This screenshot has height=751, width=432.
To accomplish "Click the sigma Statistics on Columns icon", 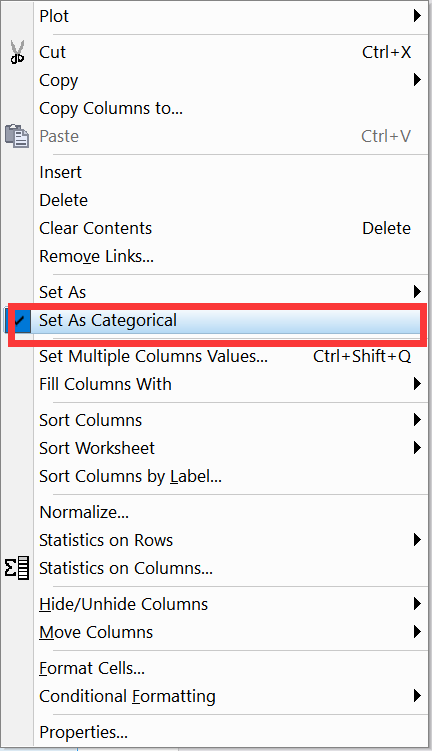I will (x=17, y=568).
